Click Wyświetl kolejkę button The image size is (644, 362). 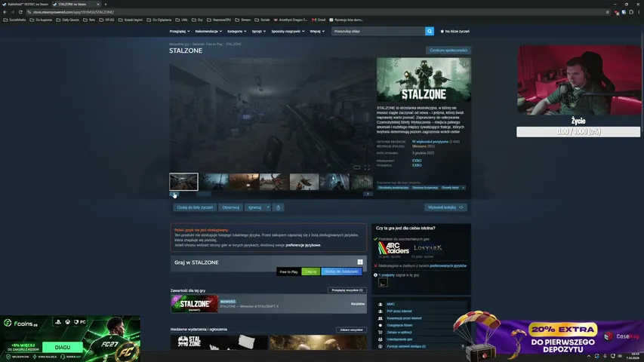pyautogui.click(x=445, y=207)
